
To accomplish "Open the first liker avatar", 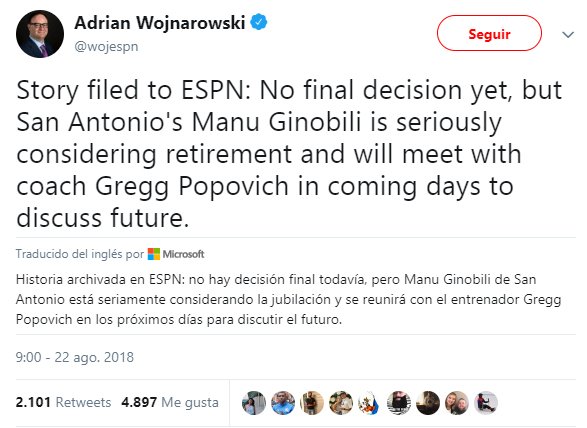I will coord(254,403).
